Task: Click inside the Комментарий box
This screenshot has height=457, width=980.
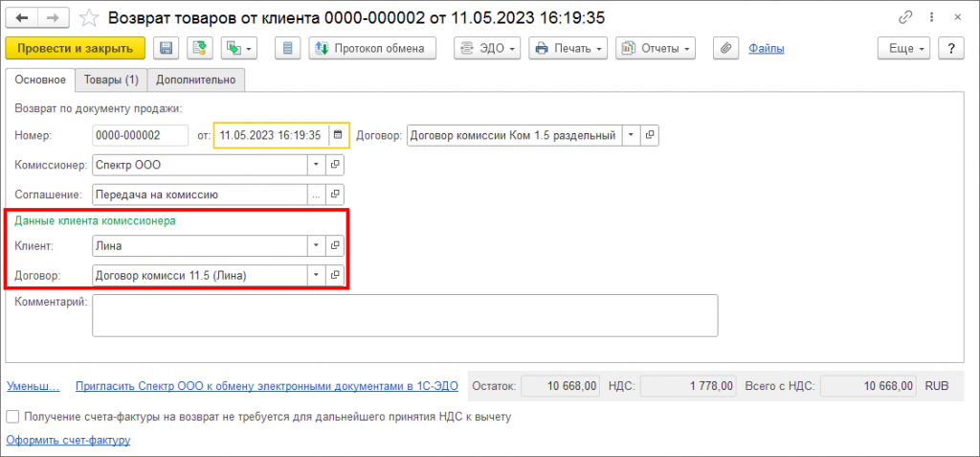Action: (x=405, y=315)
